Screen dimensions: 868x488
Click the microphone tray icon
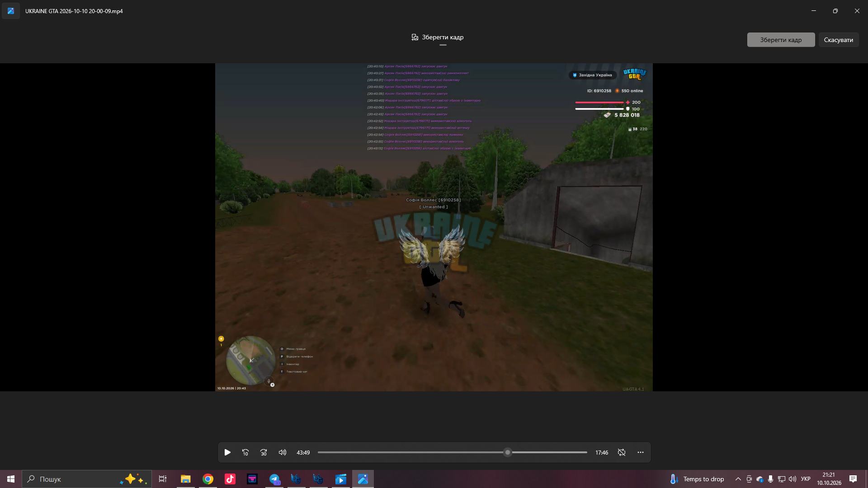770,479
